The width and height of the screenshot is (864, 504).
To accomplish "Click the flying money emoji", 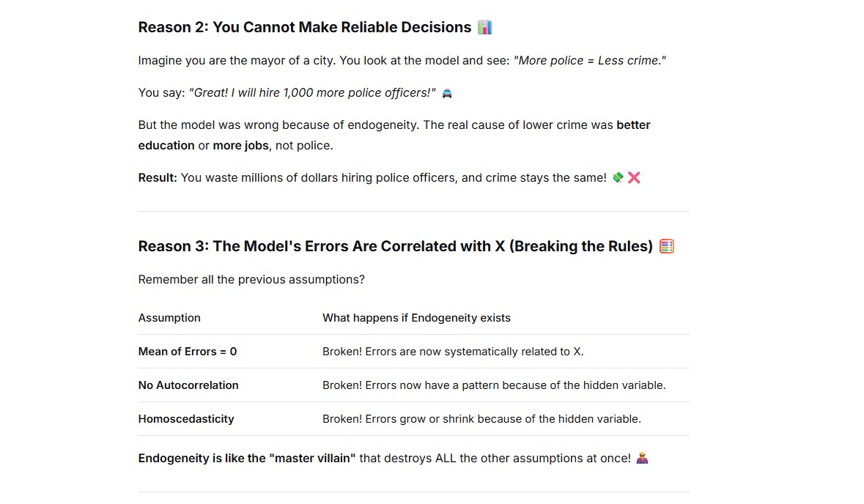I will click(x=618, y=177).
